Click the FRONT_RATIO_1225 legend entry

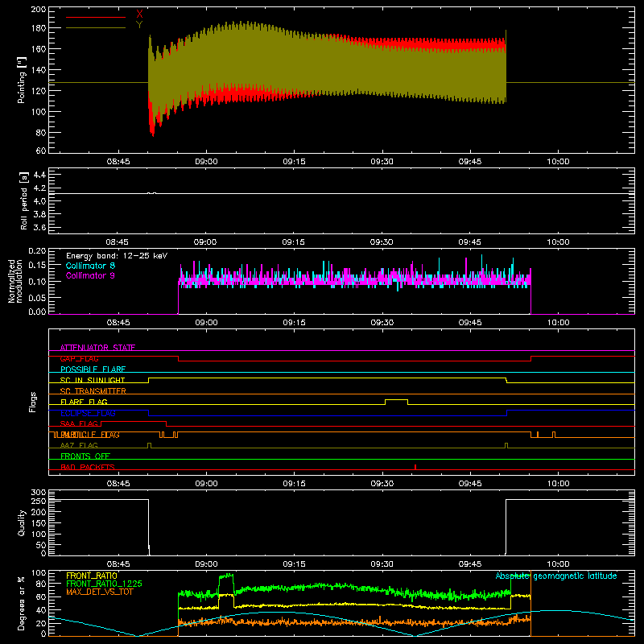(x=105, y=584)
